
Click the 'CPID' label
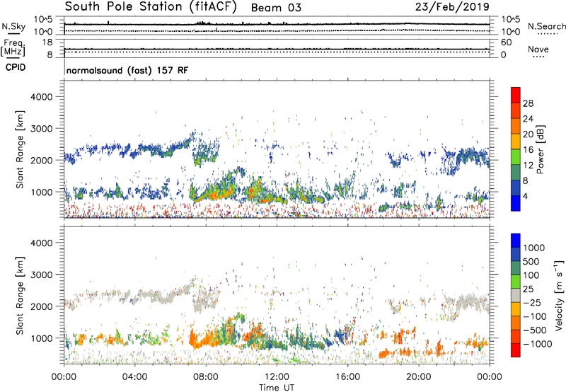(x=16, y=67)
